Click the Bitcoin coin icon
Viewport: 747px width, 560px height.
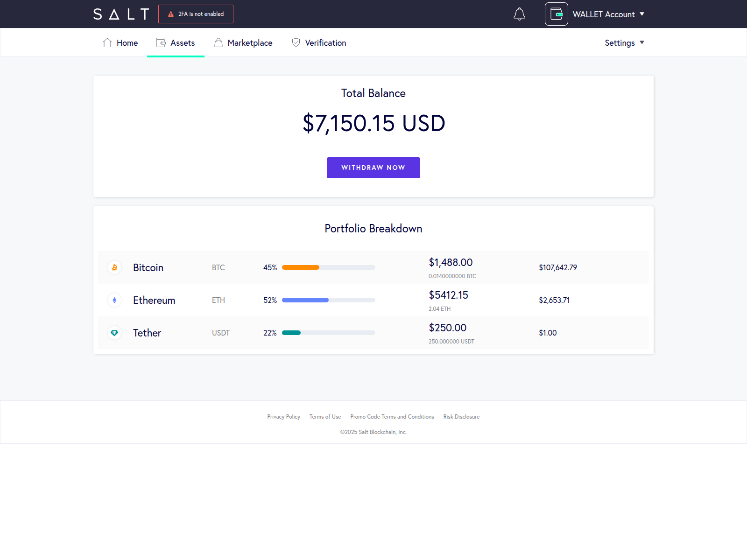tap(114, 267)
